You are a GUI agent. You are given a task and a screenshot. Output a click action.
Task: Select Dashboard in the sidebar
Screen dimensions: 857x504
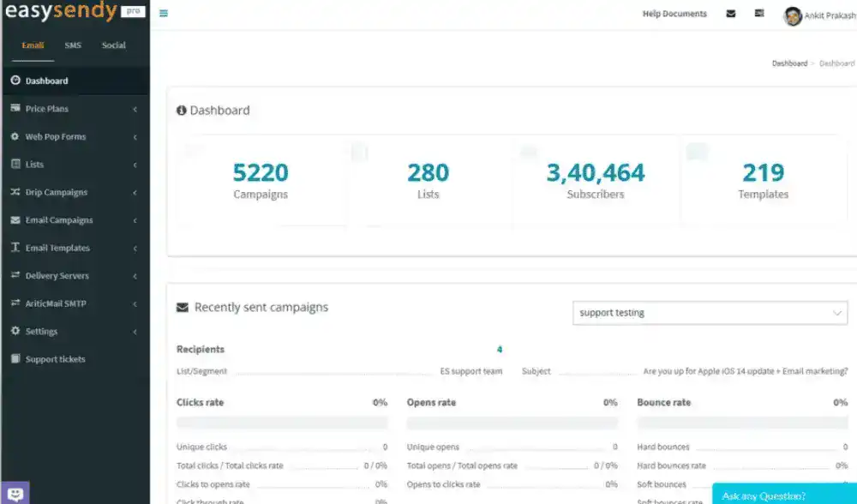[47, 81]
